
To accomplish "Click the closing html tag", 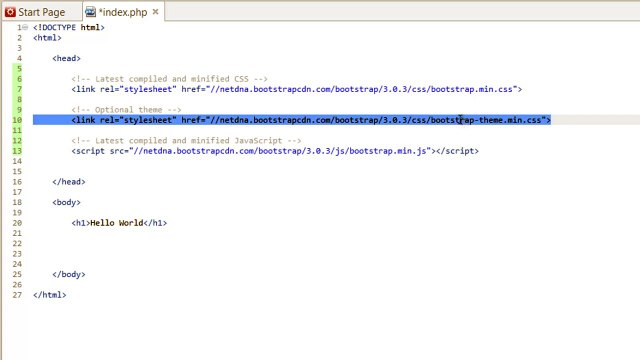I will 49,295.
